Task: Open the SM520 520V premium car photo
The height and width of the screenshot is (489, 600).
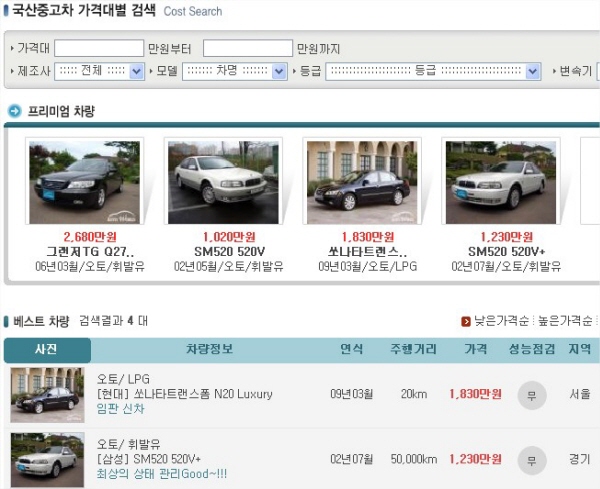Action: coord(223,182)
